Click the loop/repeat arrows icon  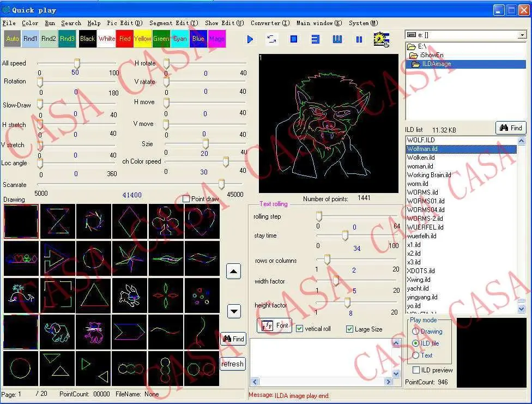[272, 39]
